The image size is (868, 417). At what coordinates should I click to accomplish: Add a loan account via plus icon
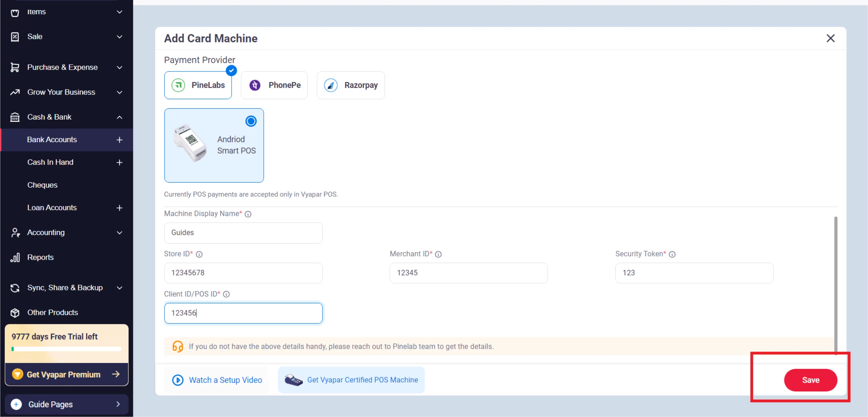click(119, 208)
